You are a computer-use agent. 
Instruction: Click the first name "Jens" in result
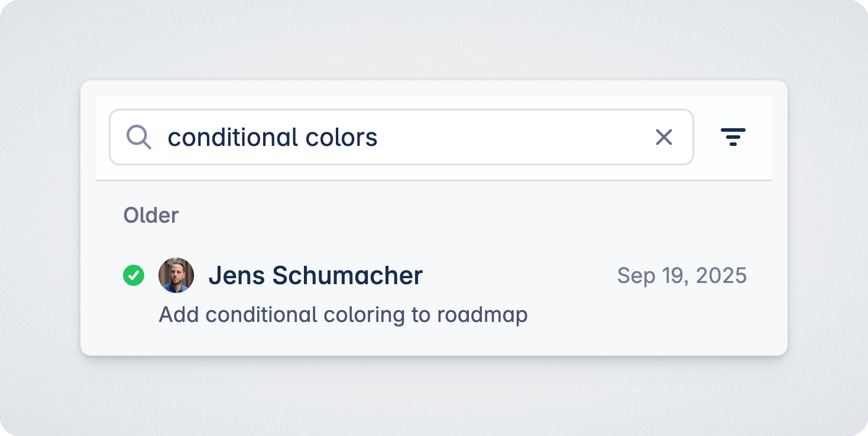coord(235,276)
